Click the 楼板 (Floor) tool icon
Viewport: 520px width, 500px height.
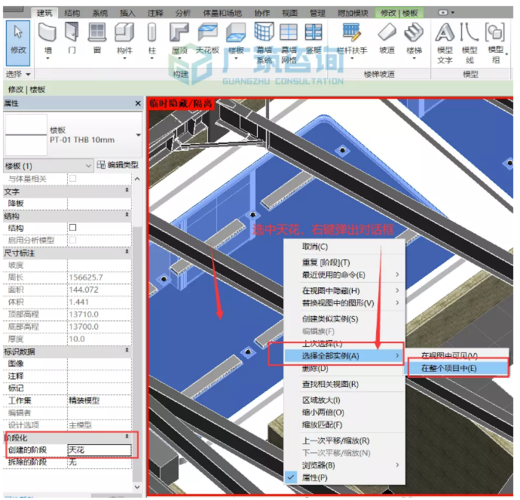click(236, 32)
